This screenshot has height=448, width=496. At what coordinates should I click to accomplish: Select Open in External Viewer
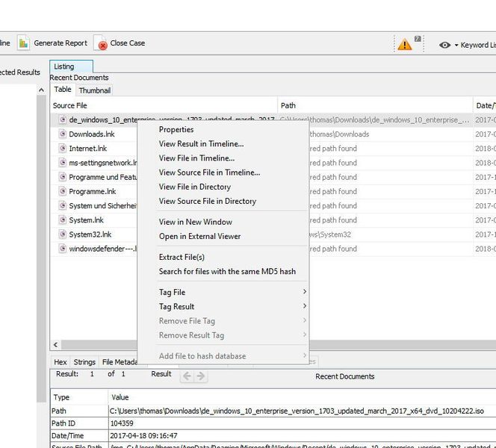click(199, 236)
